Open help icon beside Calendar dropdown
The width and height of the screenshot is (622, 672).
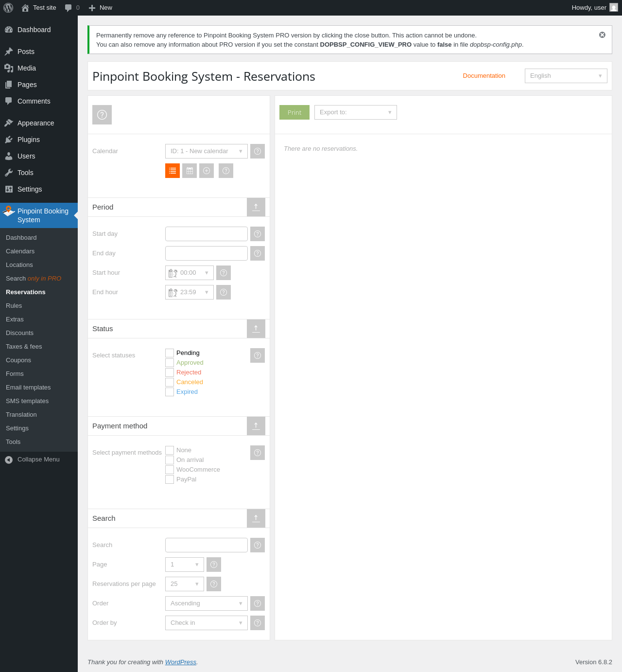point(258,151)
